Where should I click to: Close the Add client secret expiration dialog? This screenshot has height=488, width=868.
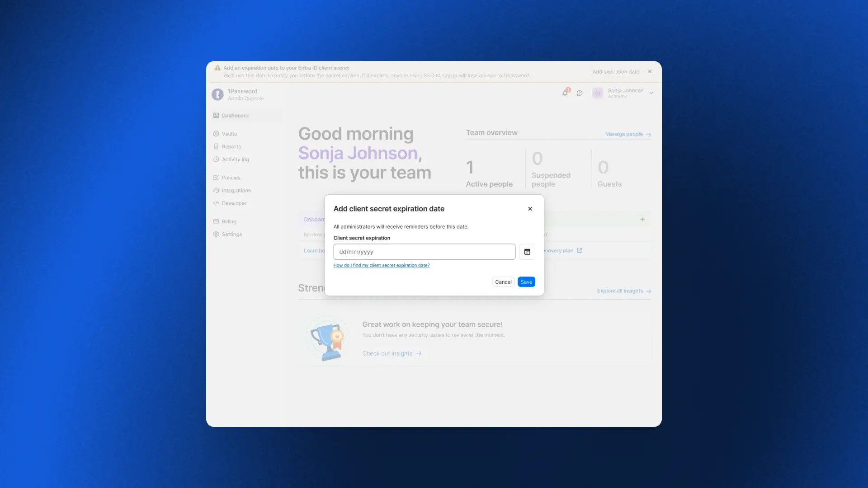(x=530, y=209)
